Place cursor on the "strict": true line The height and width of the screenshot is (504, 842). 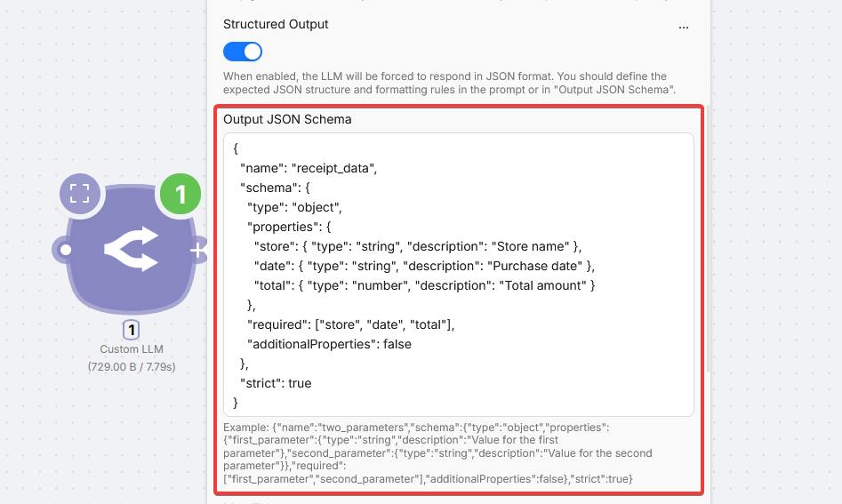(x=276, y=383)
